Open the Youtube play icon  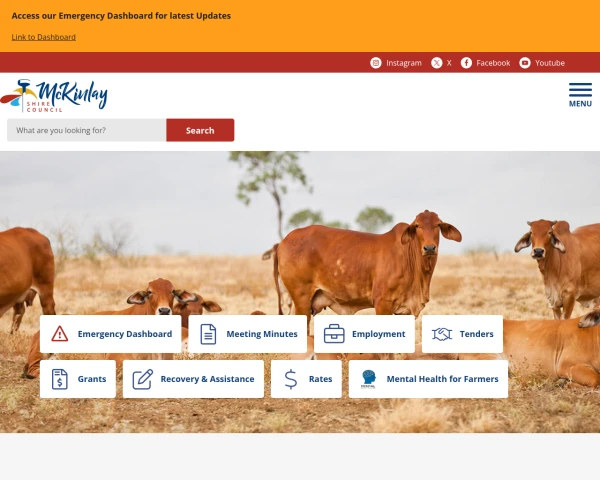coord(525,63)
